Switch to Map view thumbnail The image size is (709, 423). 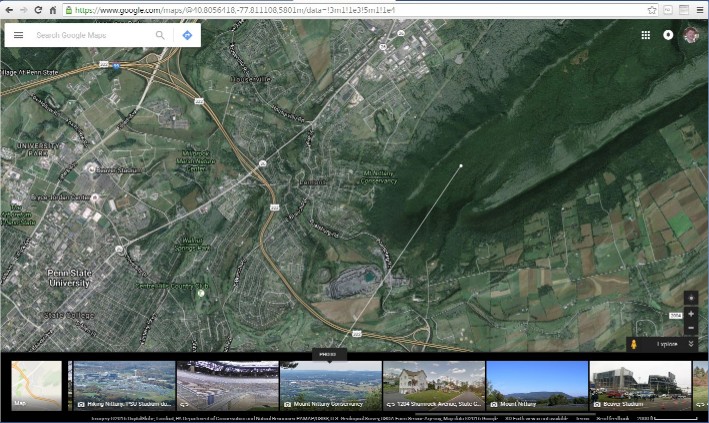[x=36, y=385]
